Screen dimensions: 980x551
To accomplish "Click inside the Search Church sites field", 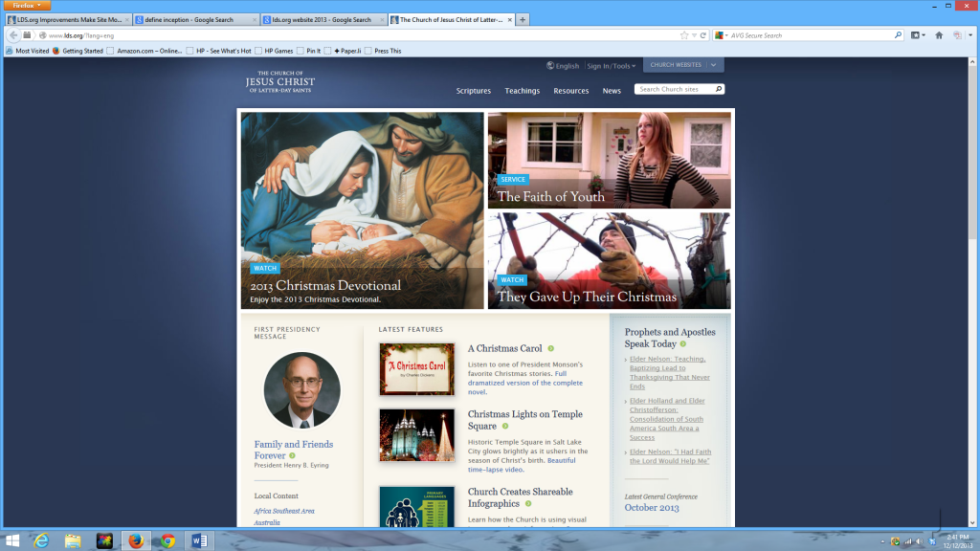I will coord(670,88).
